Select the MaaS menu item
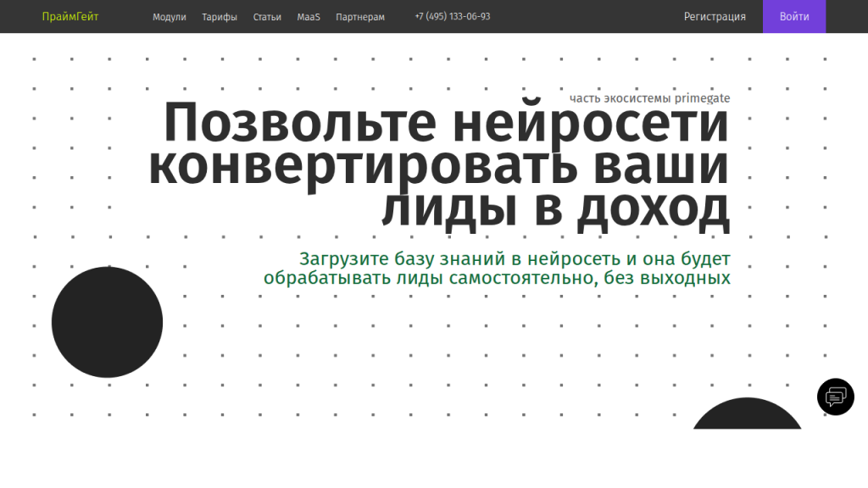Image resolution: width=868 pixels, height=488 pixels. 309,17
